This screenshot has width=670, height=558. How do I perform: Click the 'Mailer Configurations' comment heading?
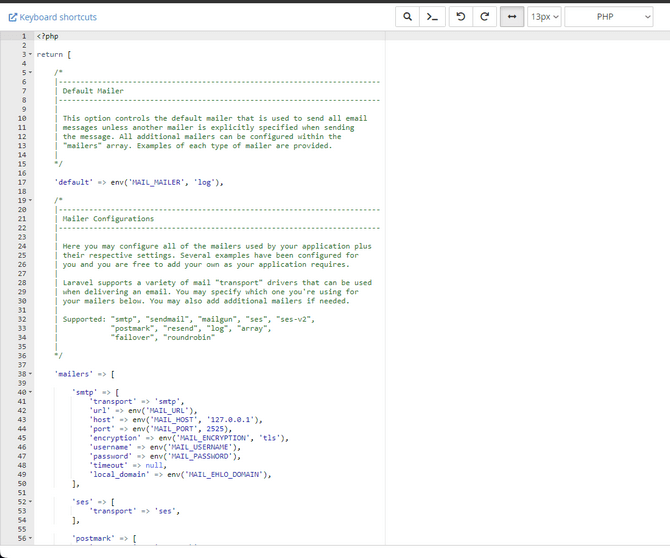coord(108,218)
